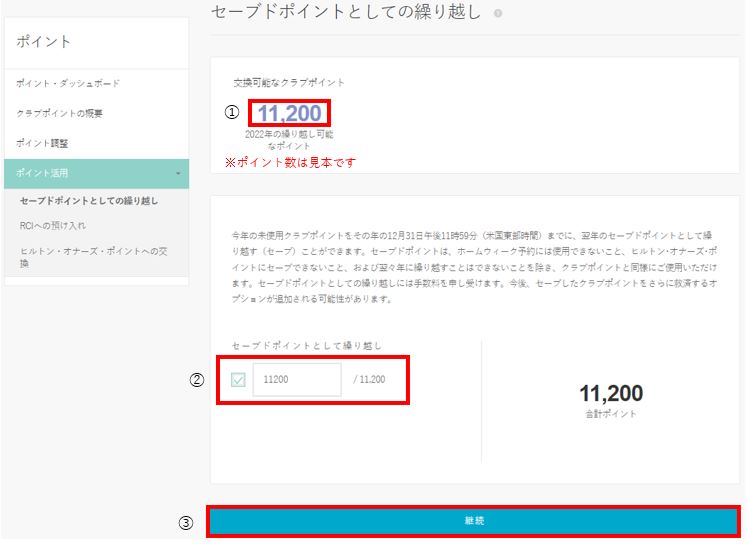This screenshot has width=748, height=544.
Task: Click the 2022年の繰り越し可能なポイント caption
Action: pyautogui.click(x=289, y=139)
